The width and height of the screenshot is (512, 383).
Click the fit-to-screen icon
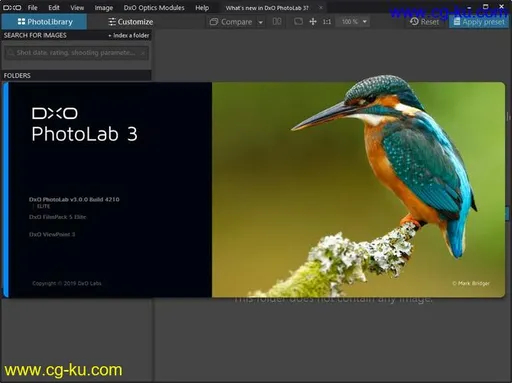(298, 22)
